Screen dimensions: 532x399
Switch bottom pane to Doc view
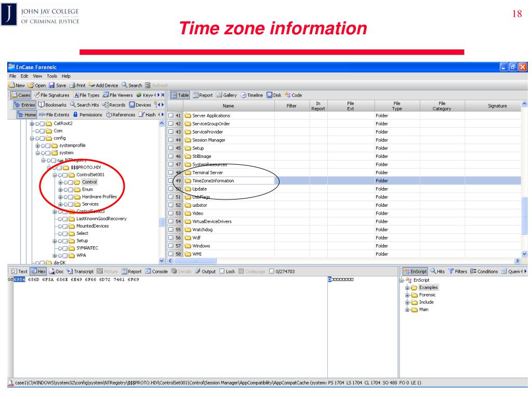coord(56,271)
